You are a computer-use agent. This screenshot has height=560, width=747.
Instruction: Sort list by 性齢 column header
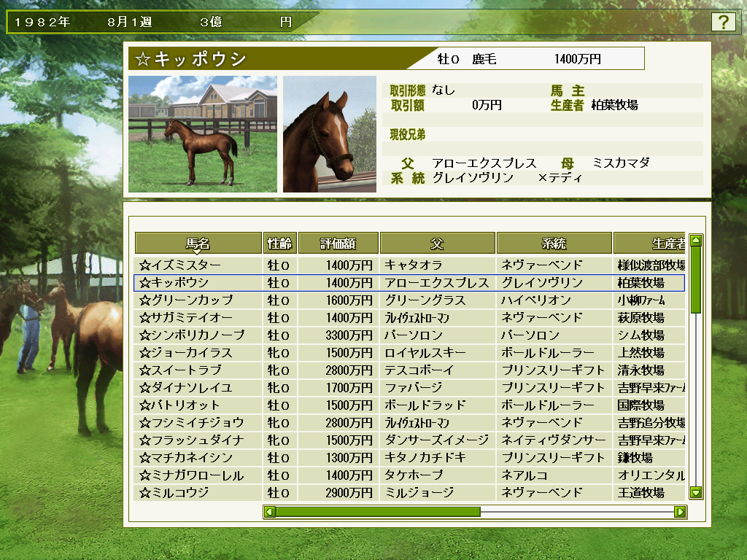pyautogui.click(x=279, y=244)
